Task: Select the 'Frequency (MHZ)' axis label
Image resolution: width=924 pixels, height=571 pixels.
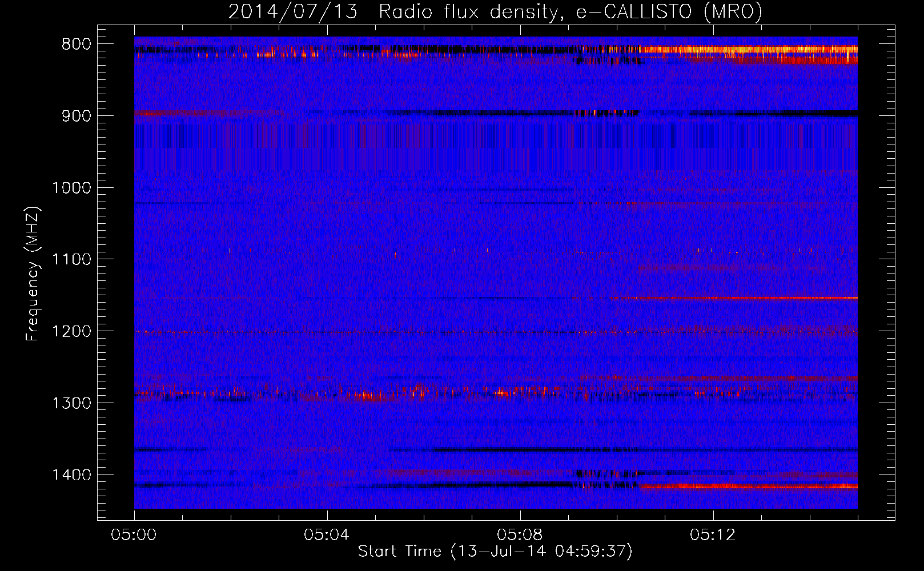Action: click(x=33, y=274)
